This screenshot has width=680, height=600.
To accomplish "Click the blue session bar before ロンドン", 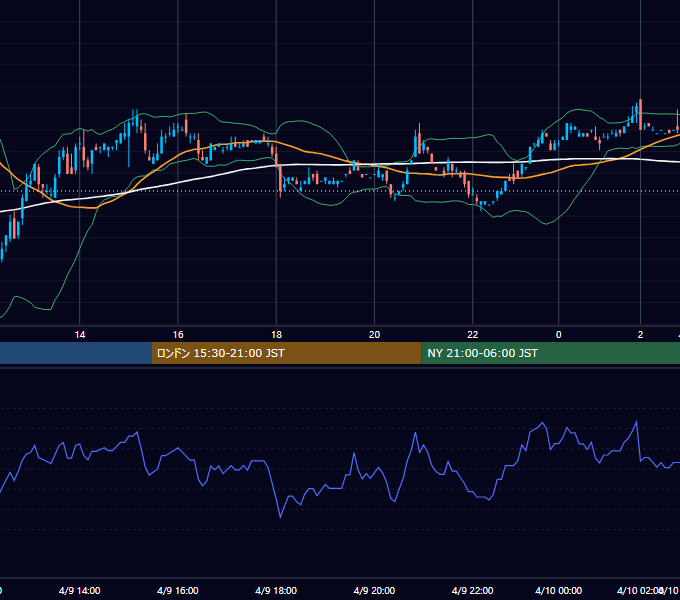I will coord(75,353).
